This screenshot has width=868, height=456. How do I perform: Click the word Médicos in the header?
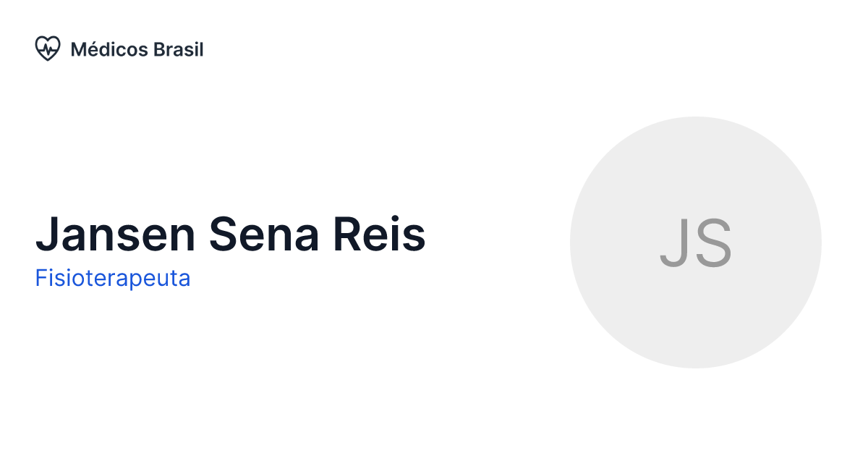coord(109,49)
